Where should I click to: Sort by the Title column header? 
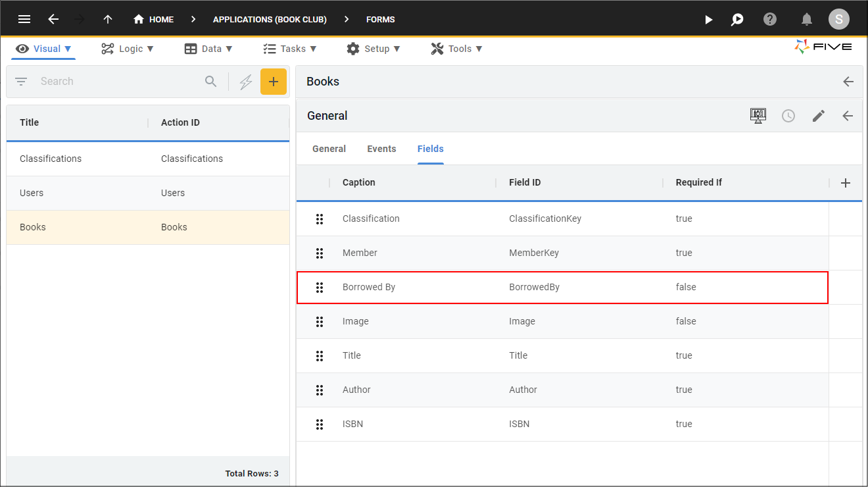pyautogui.click(x=29, y=122)
